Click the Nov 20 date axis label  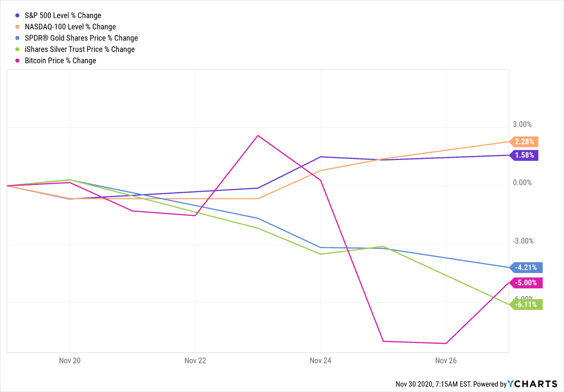pyautogui.click(x=70, y=361)
